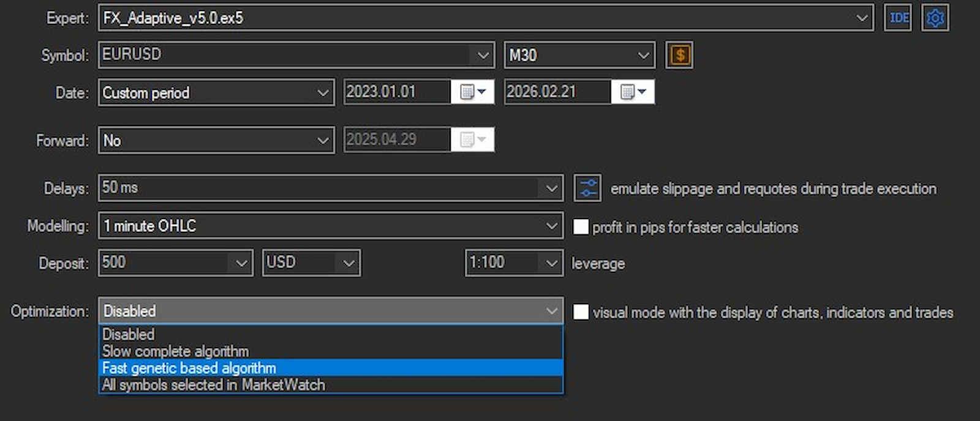Enable visual mode with charts checkbox

581,312
